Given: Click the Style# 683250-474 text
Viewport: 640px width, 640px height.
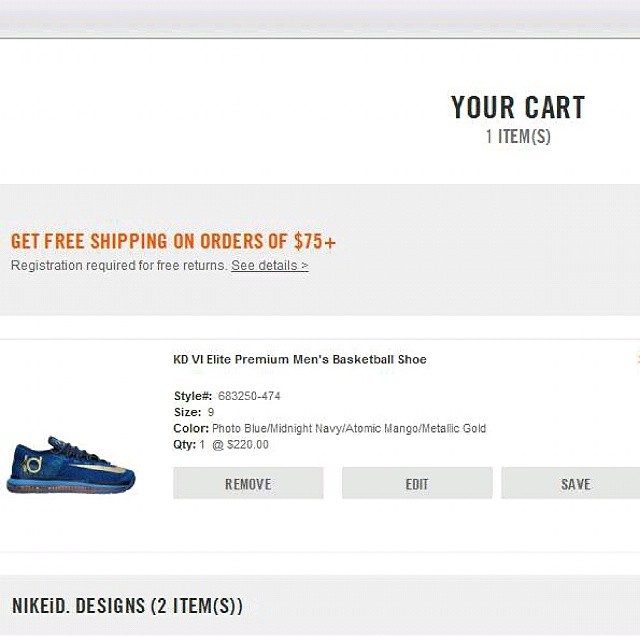Looking at the screenshot, I should (x=227, y=396).
